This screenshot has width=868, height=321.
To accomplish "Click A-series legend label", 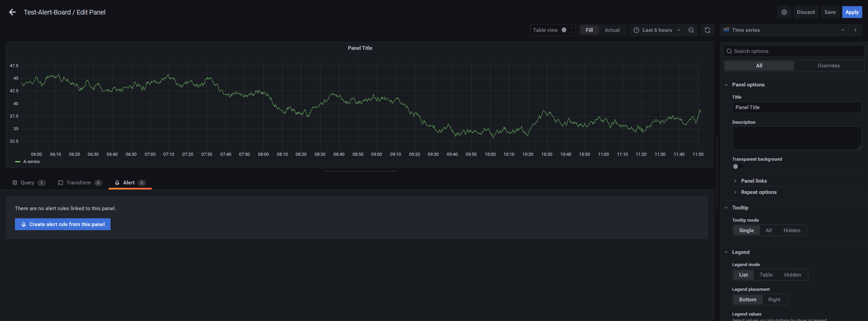I will point(32,162).
